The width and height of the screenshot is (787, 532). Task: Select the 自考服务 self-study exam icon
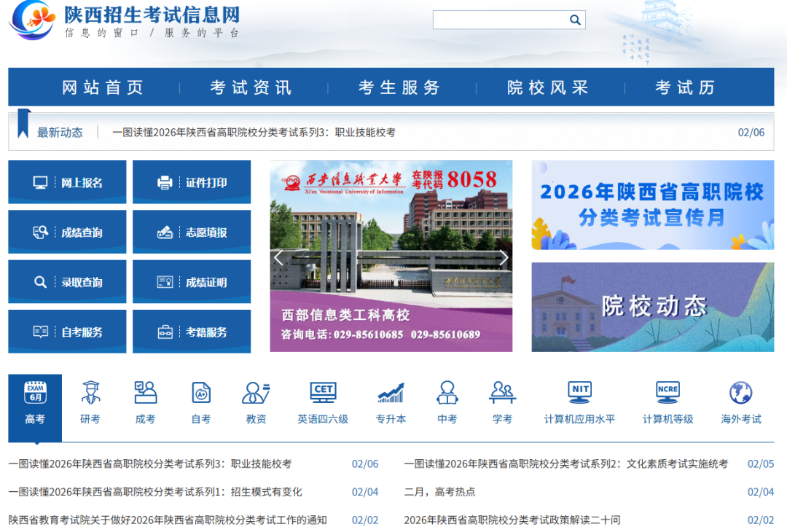pyautogui.click(x=66, y=331)
